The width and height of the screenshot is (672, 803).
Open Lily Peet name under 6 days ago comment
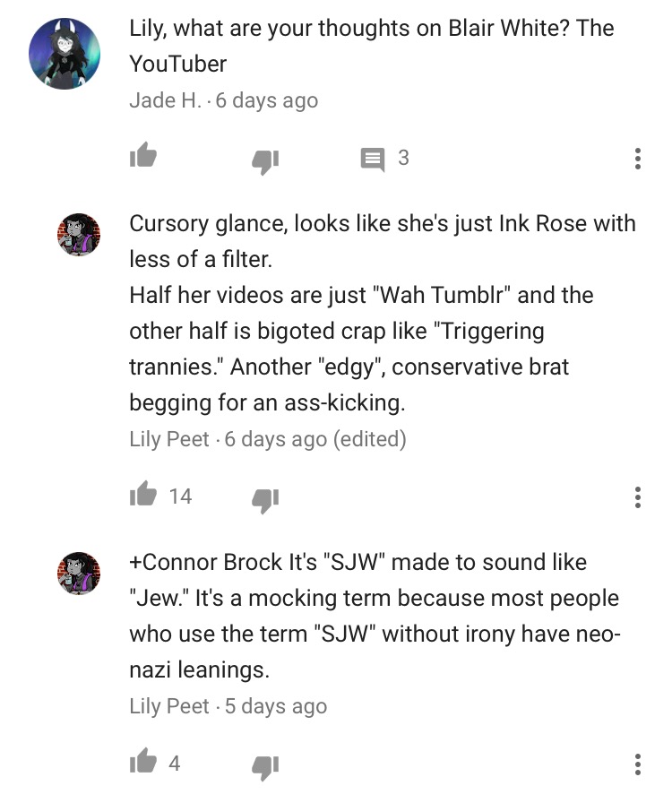(169, 439)
